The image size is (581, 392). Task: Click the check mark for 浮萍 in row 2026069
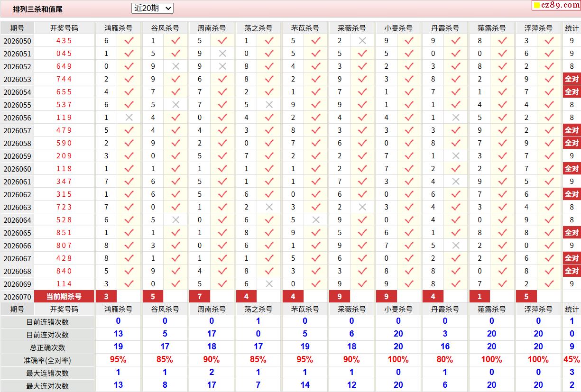(x=549, y=284)
